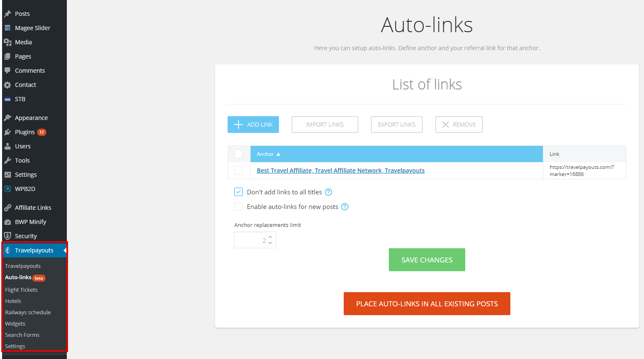Open the Magee Slider menu label

click(33, 28)
